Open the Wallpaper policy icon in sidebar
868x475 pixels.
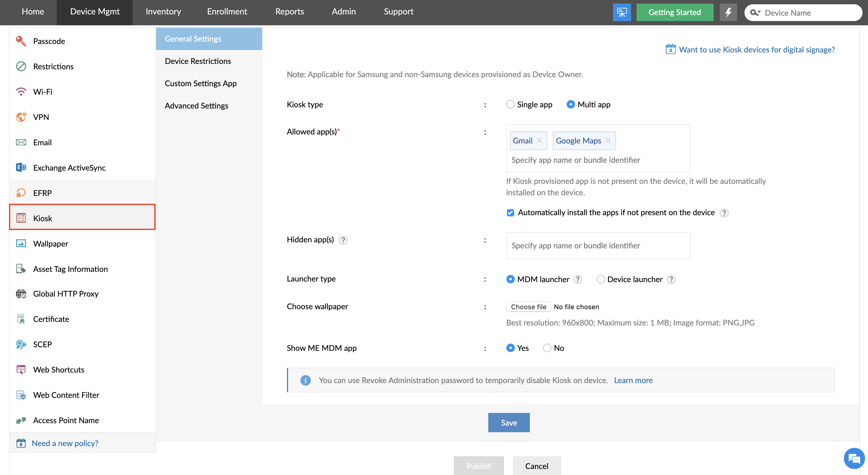21,244
